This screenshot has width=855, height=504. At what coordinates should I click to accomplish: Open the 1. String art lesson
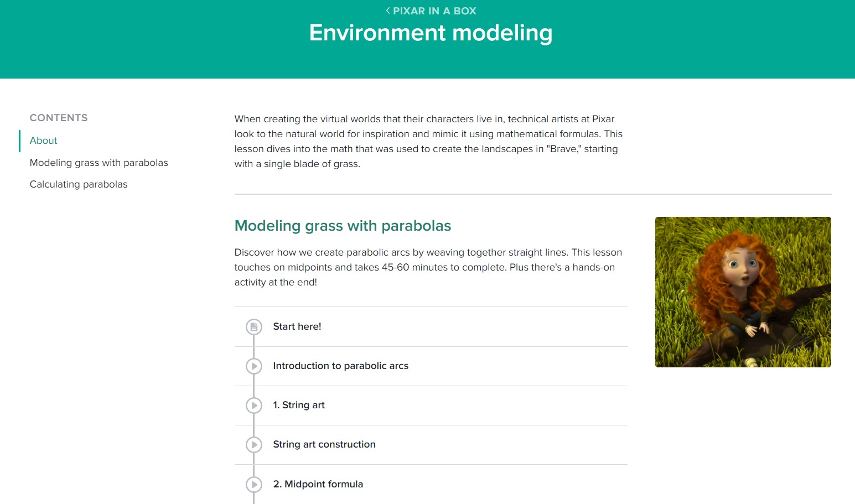point(299,405)
